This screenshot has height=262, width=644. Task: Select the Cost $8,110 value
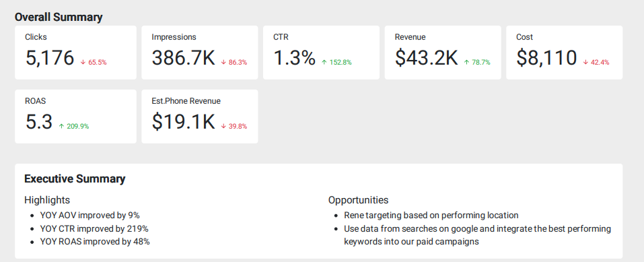[x=546, y=57]
